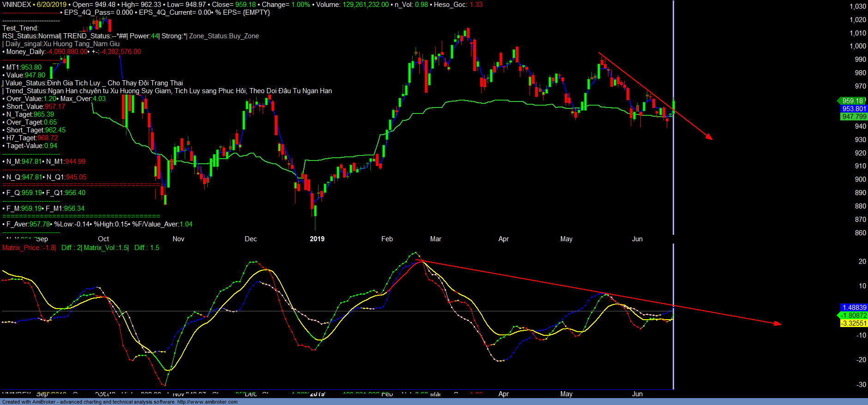868x405 pixels.
Task: Select the Matrix_Price indicator title
Action: 29,248
